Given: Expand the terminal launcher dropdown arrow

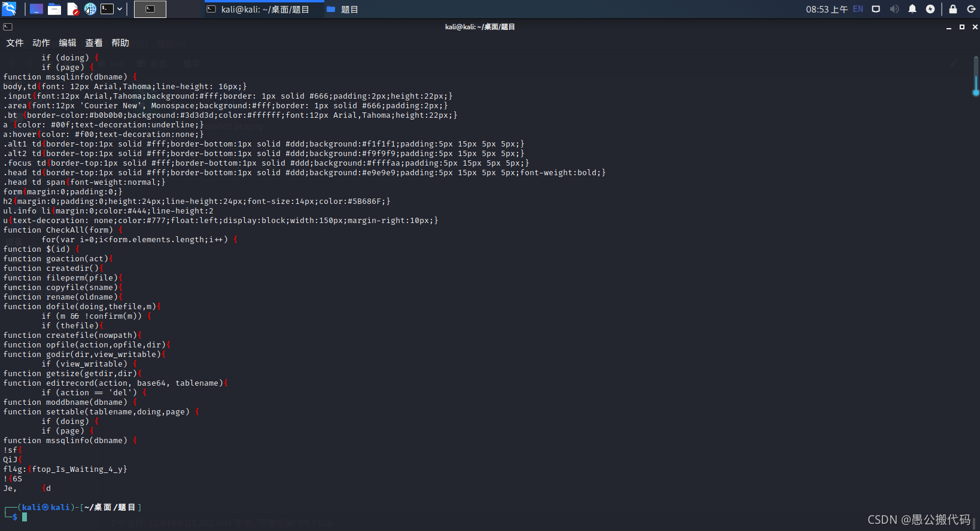Looking at the screenshot, I should (x=120, y=9).
